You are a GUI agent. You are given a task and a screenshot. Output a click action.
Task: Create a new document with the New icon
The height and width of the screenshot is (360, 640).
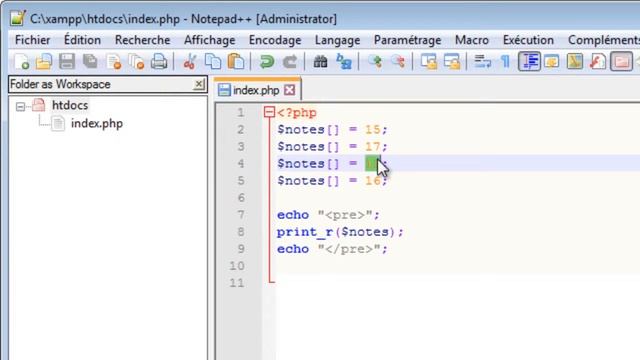click(21, 62)
